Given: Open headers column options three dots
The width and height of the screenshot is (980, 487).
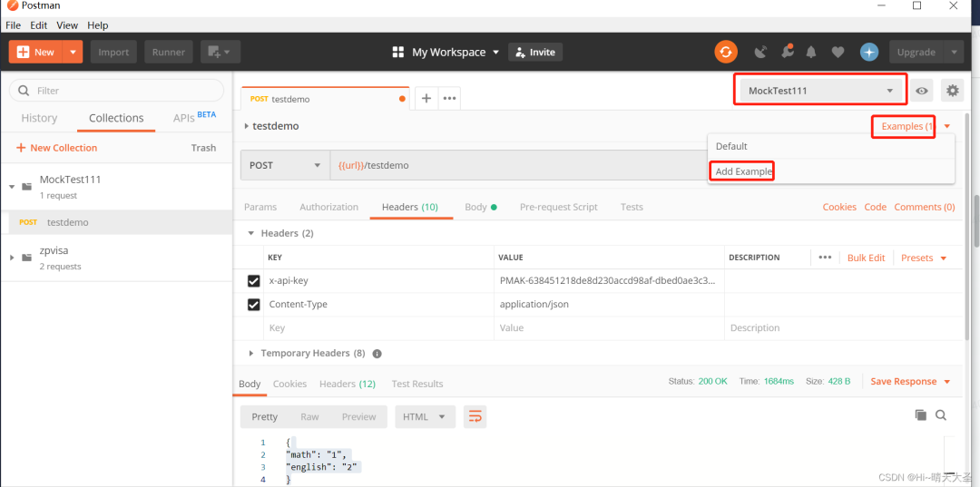Looking at the screenshot, I should 825,258.
